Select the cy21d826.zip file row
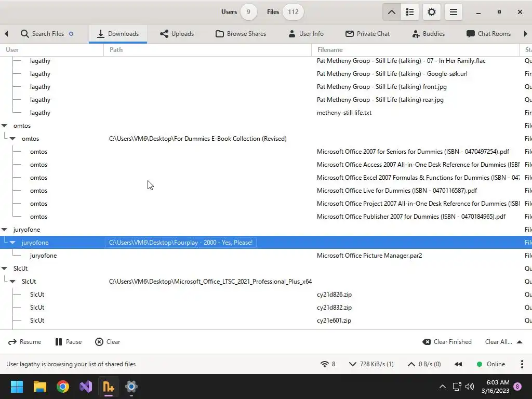This screenshot has height=399, width=532. coord(266,295)
